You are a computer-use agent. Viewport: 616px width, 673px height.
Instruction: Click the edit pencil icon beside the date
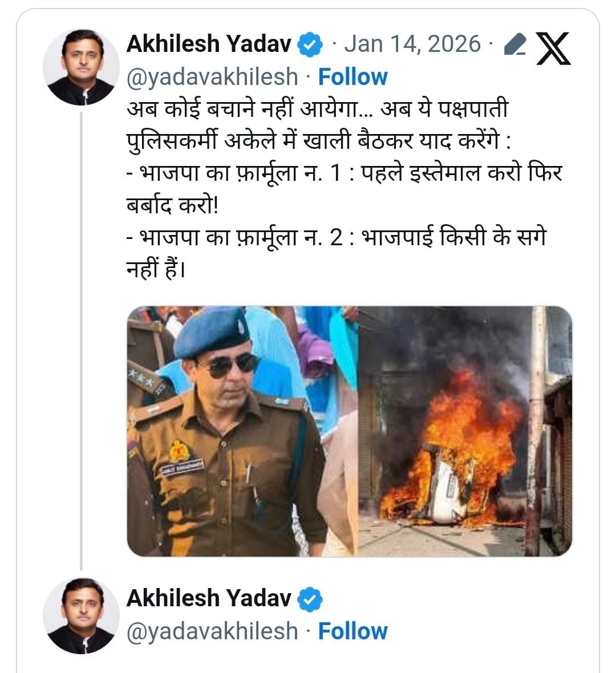(x=514, y=44)
